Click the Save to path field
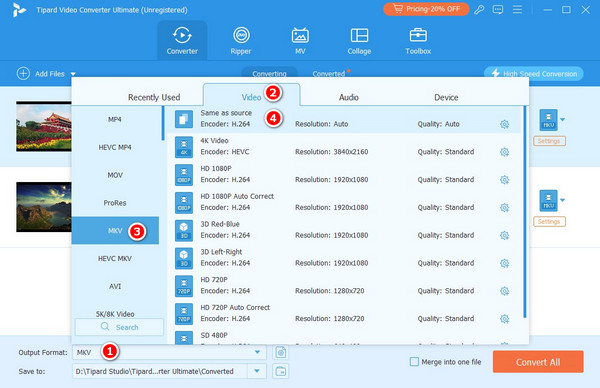This screenshot has width=600, height=388. (x=160, y=371)
